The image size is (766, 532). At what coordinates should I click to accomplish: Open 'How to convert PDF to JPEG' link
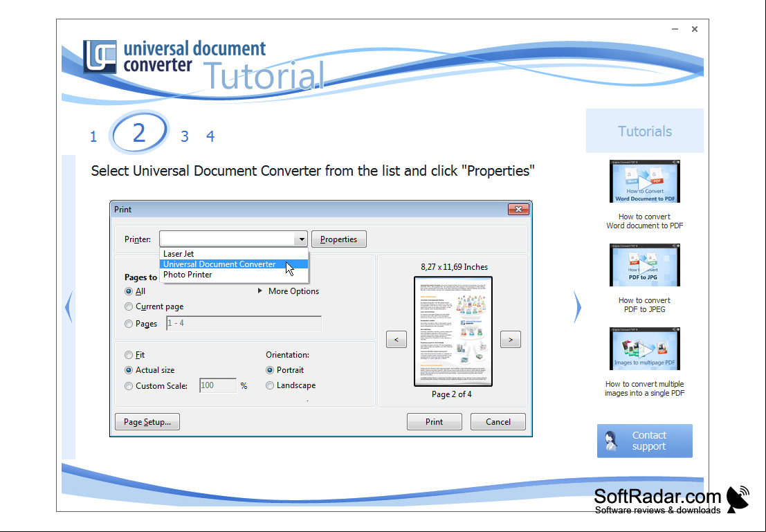click(645, 305)
